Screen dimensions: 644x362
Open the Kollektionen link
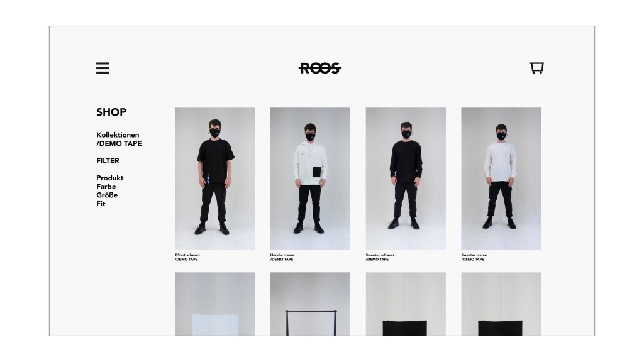pyautogui.click(x=118, y=135)
